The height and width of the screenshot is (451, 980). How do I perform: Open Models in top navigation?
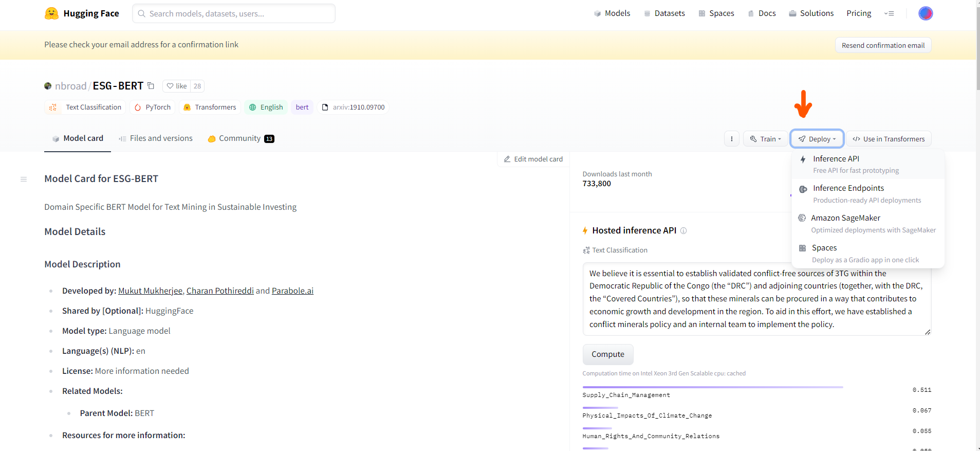612,13
